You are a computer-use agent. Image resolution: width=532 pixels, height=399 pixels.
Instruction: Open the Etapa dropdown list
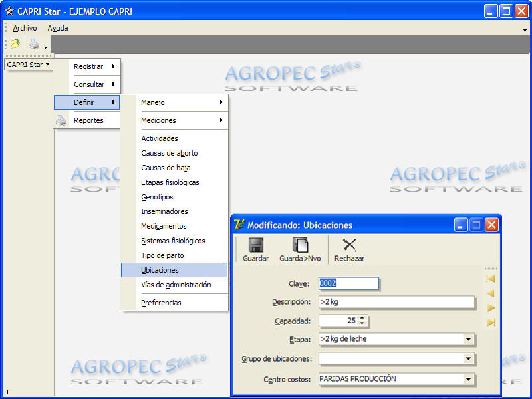point(468,339)
